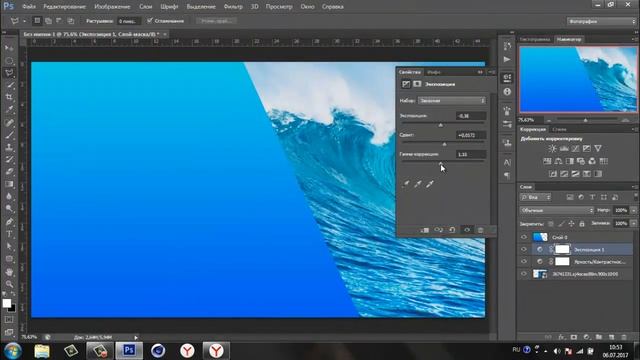The image size is (640, 360).
Task: Toggle Quick Mask mode in toolbox
Action: click(x=9, y=320)
